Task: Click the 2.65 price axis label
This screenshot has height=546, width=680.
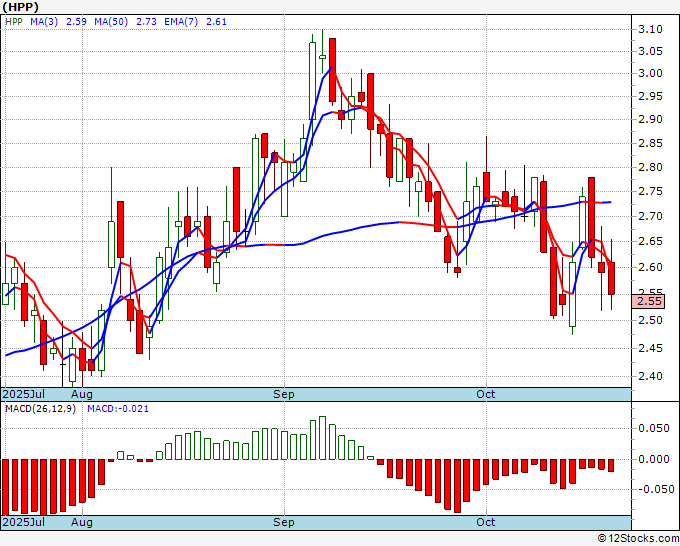Action: (x=651, y=242)
